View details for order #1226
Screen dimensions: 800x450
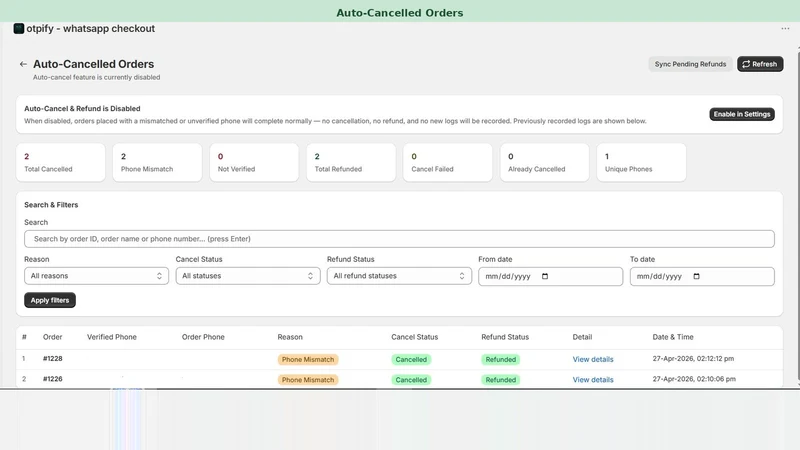coord(593,380)
